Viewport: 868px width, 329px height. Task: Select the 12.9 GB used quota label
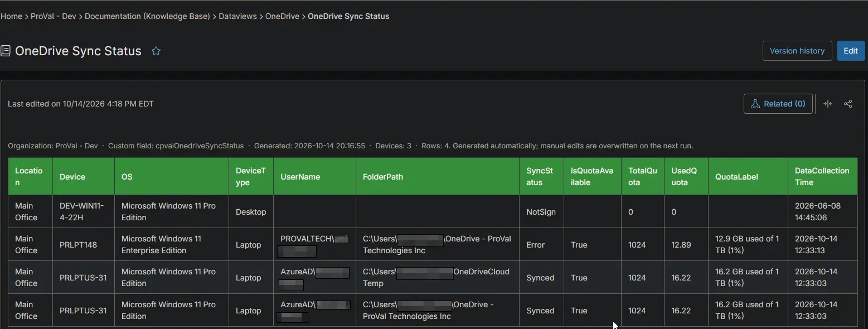pyautogui.click(x=748, y=244)
